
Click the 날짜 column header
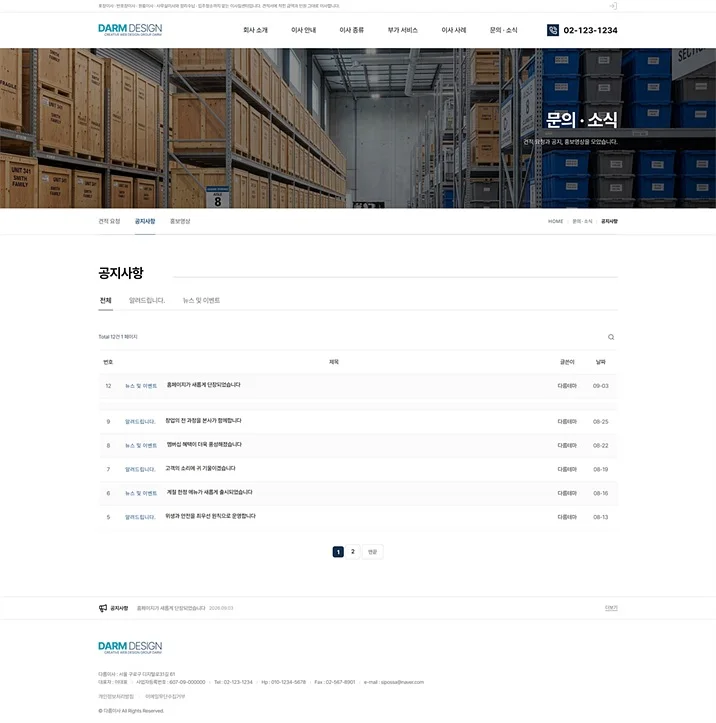pyautogui.click(x=600, y=362)
